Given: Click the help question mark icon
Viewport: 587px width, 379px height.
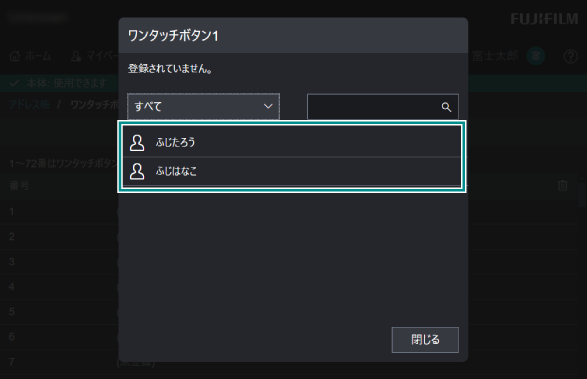Looking at the screenshot, I should coord(571,57).
